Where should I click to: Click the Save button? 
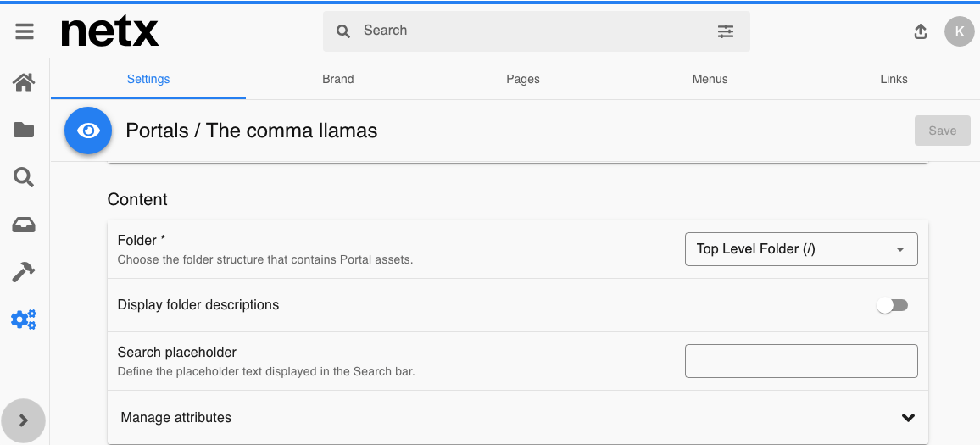943,131
